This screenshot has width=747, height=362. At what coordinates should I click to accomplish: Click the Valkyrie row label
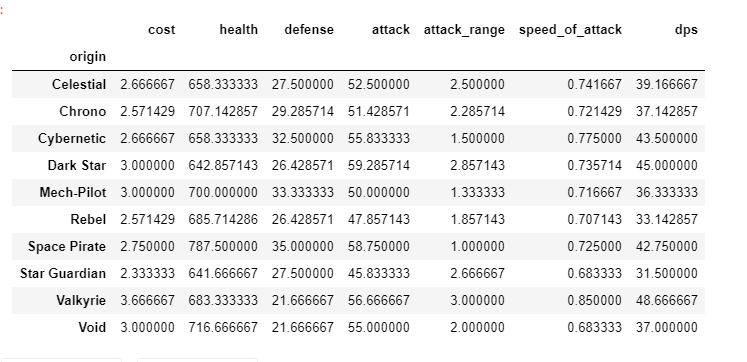click(81, 301)
